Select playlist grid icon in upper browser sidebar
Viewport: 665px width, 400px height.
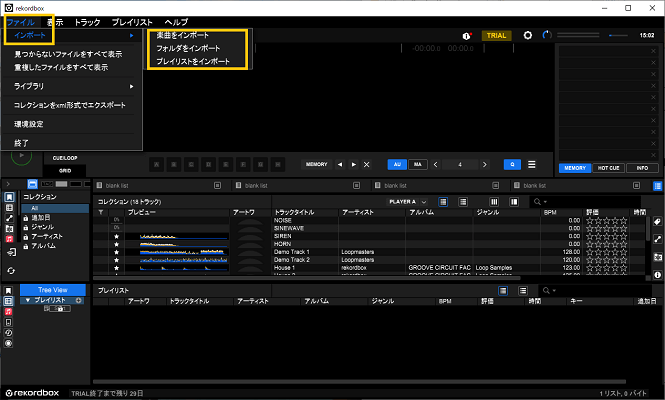(9, 208)
